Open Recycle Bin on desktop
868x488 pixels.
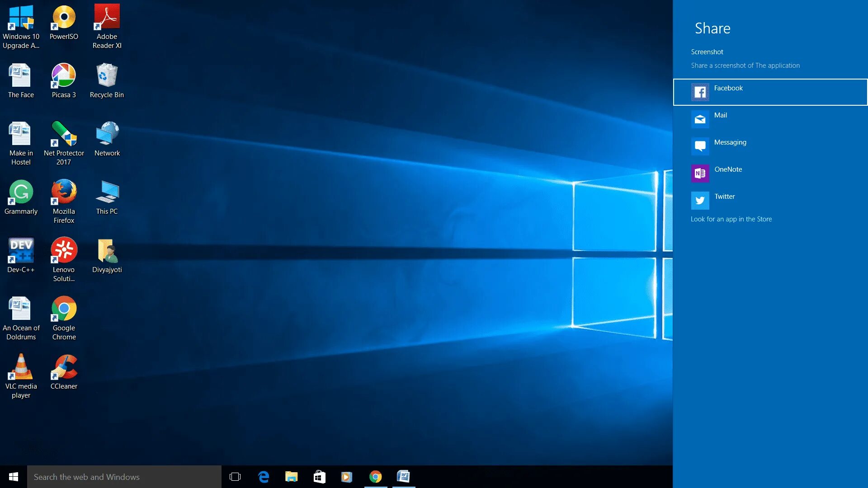click(x=107, y=77)
